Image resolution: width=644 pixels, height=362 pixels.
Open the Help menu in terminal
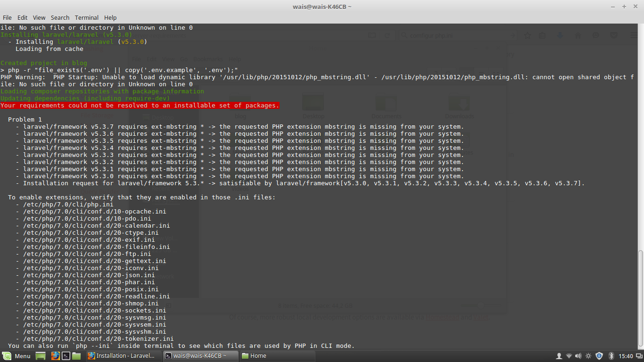click(110, 17)
